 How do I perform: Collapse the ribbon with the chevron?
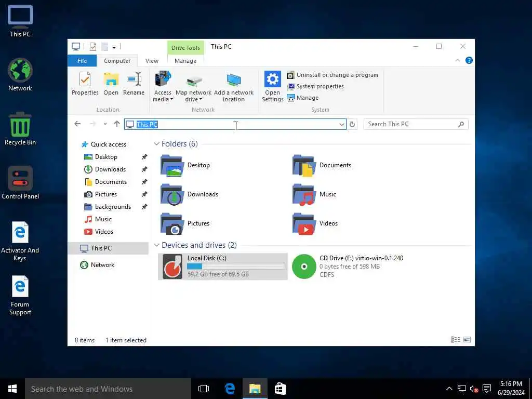457,60
